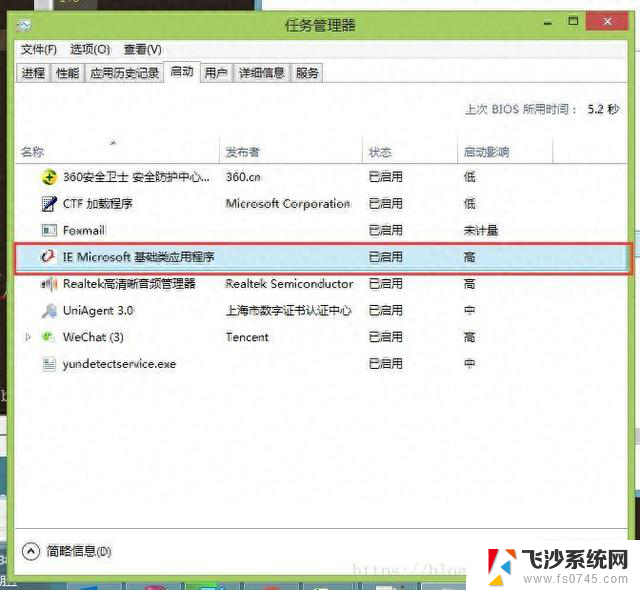The height and width of the screenshot is (590, 640).
Task: Click the CTF 加载程序 pen icon
Action: pos(49,204)
